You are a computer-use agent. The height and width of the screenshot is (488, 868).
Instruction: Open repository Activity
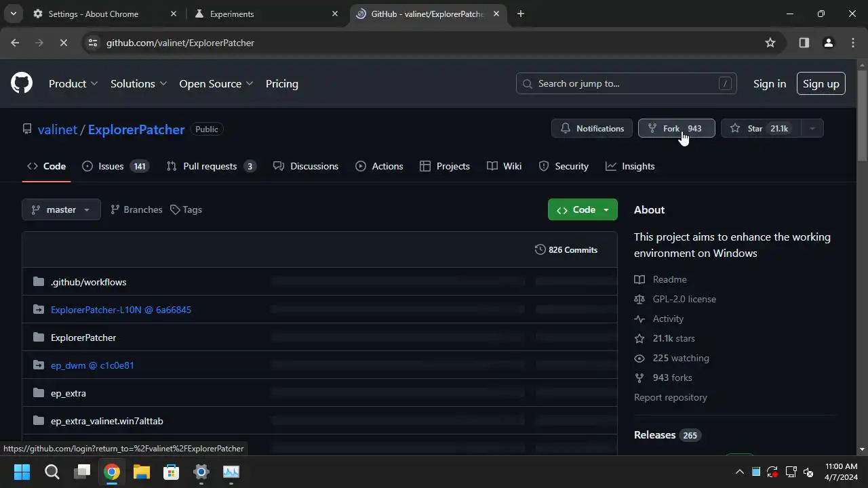658,319
